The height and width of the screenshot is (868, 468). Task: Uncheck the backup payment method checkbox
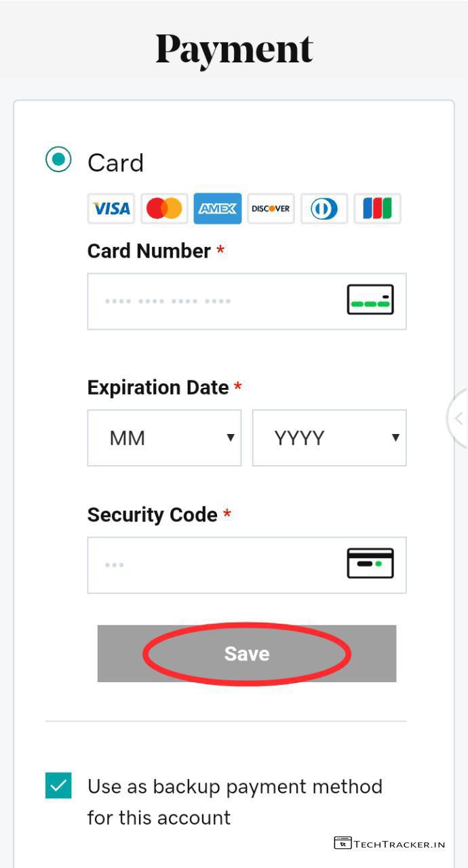point(58,785)
